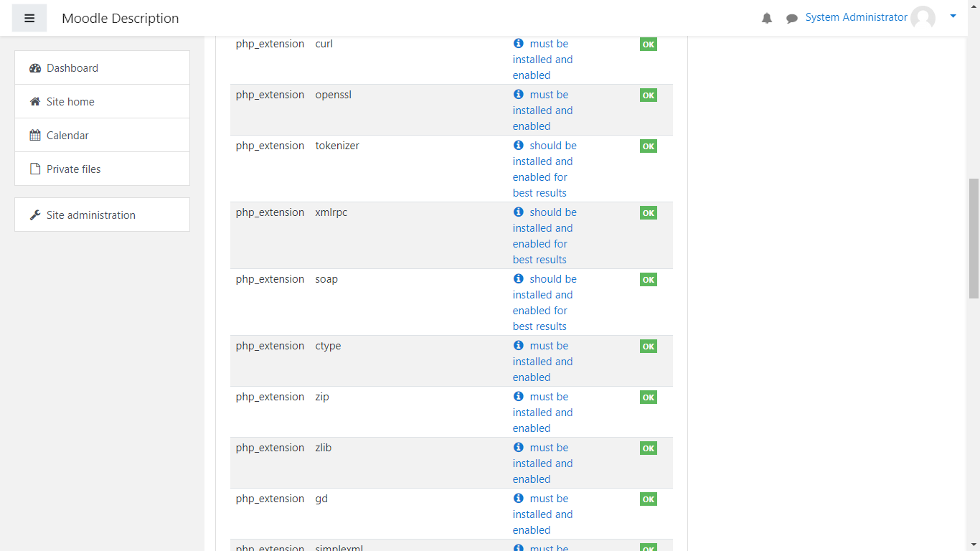Click info icon in openssl row

pyautogui.click(x=519, y=94)
